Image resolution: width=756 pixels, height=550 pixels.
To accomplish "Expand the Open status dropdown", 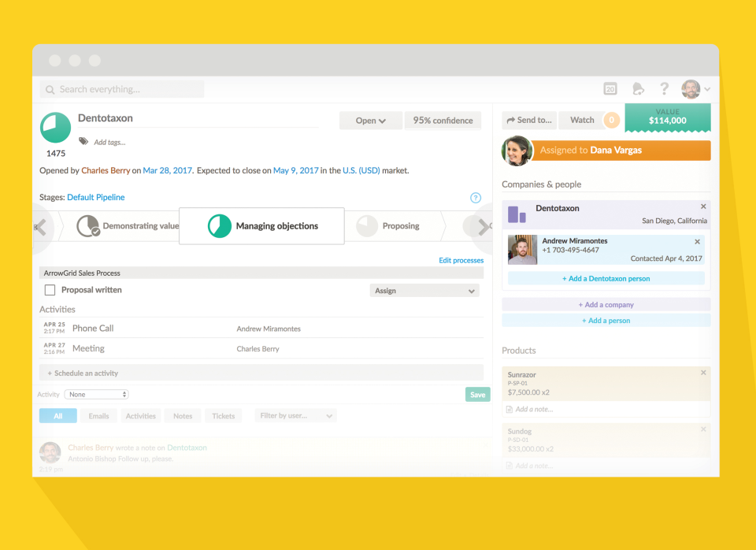I will (x=370, y=121).
